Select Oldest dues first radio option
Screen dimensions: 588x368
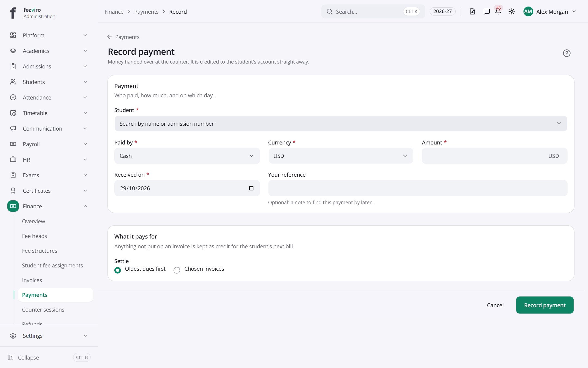click(118, 270)
